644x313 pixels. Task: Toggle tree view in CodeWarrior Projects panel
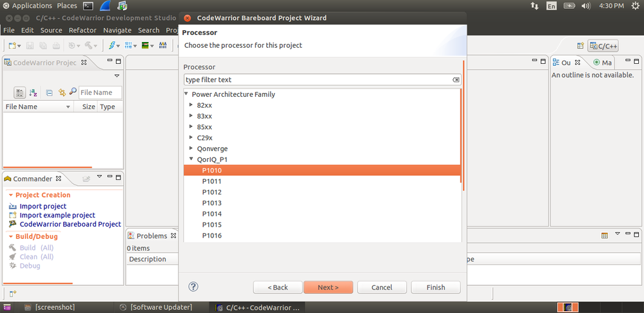19,92
